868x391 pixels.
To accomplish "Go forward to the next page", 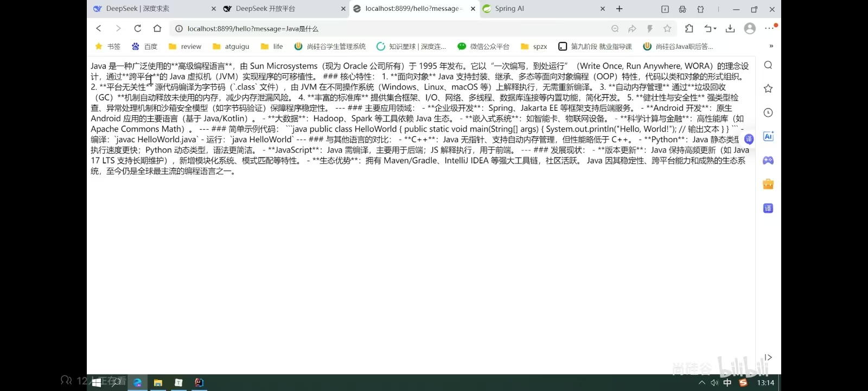I will tap(118, 28).
